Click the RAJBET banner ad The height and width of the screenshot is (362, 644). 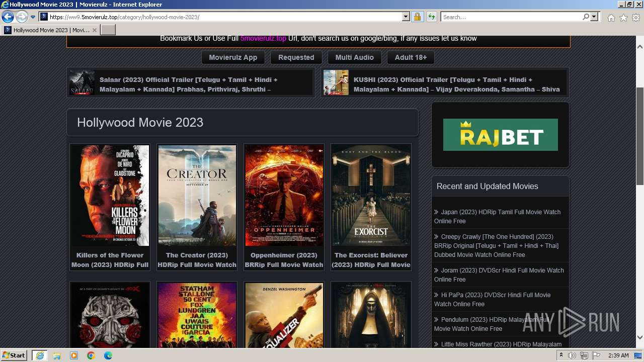click(501, 135)
